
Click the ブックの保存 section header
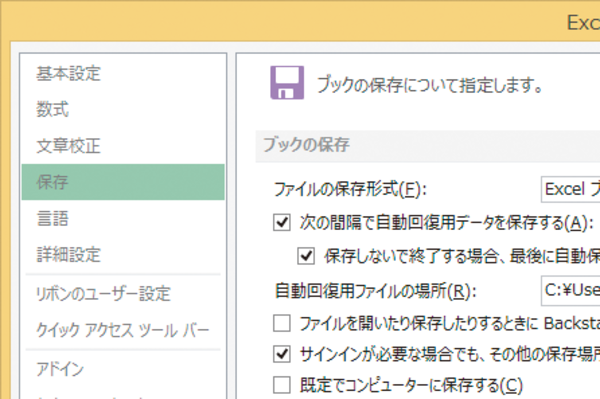pos(427,146)
